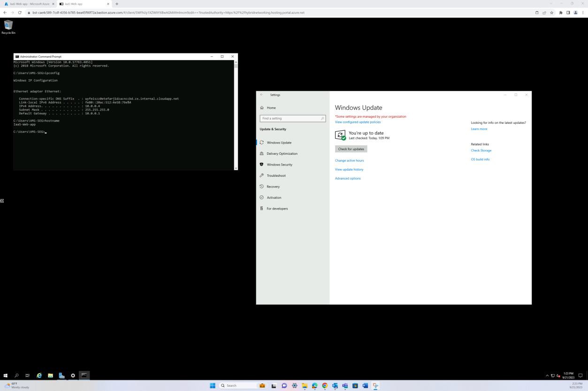
Task: Open Microsoft Teams from the taskbar
Action: [345, 385]
